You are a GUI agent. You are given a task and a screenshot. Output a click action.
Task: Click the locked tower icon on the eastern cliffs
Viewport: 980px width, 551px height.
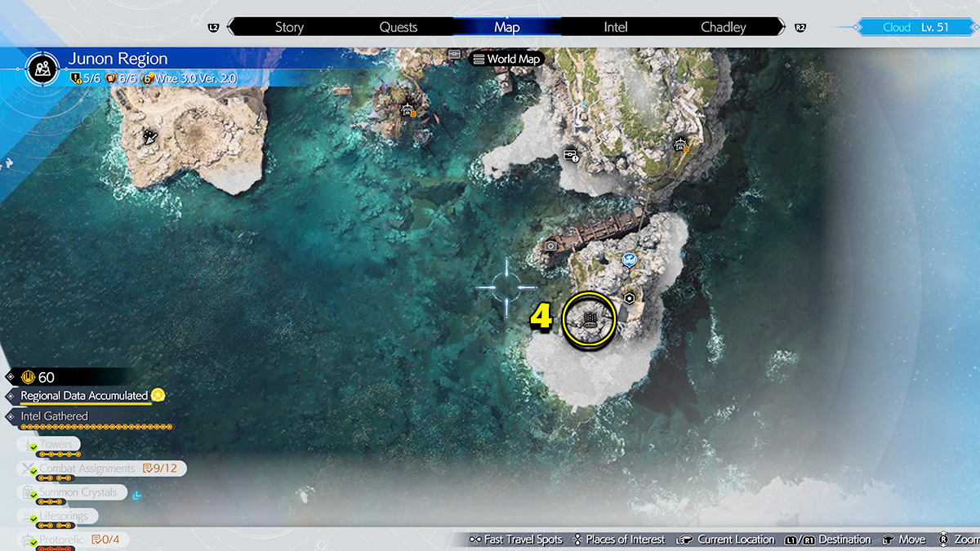(679, 144)
